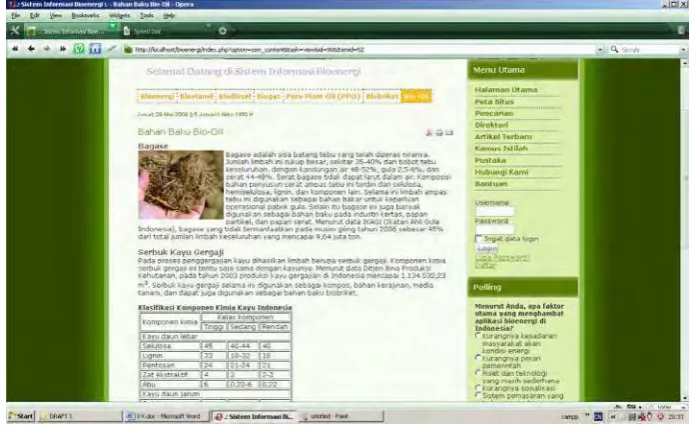Image resolution: width=695 pixels, height=430 pixels.
Task: Switch to Microsoft Word taskbar button
Action: pyautogui.click(x=166, y=416)
